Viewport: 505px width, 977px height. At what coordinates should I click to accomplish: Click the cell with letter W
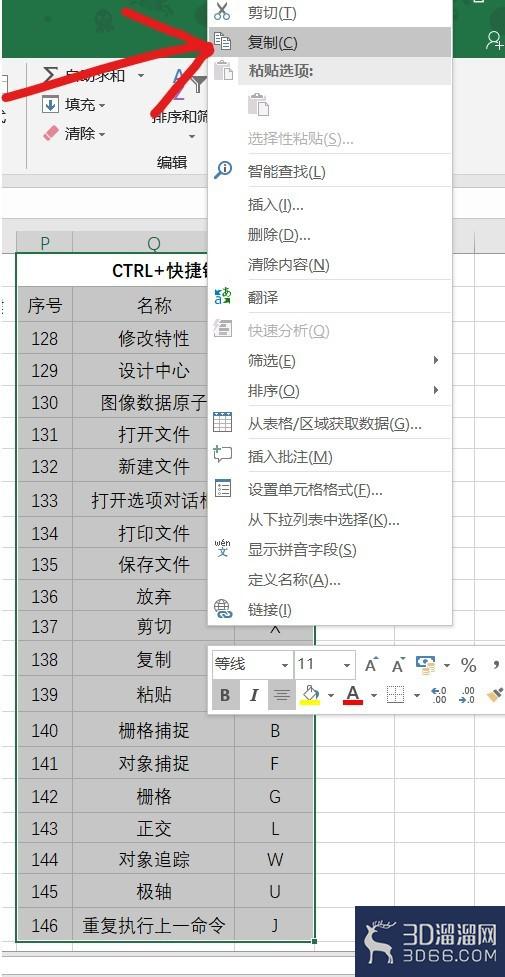[274, 859]
